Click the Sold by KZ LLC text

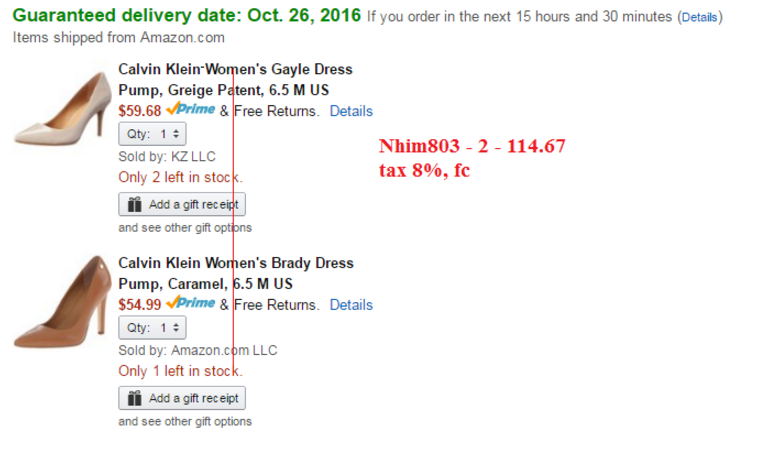coord(166,157)
